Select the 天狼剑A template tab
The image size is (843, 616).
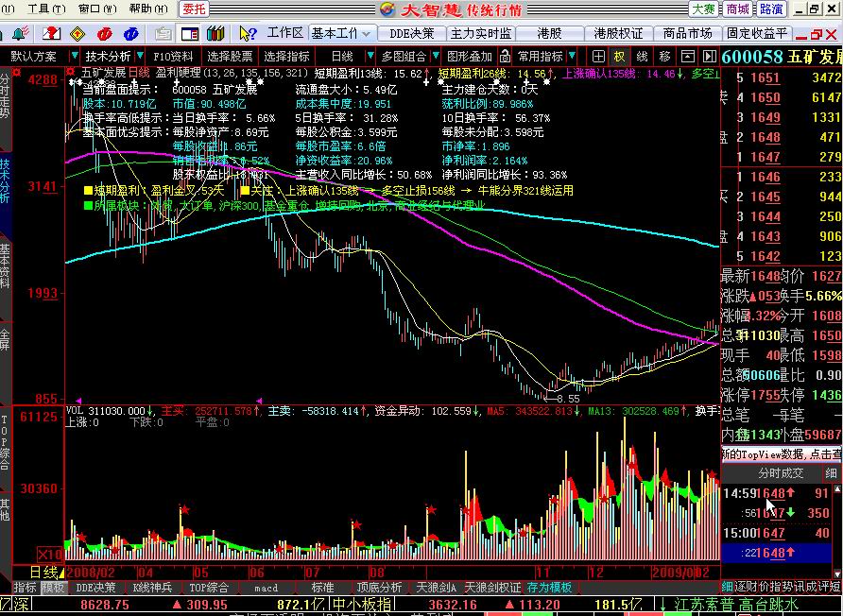436,588
